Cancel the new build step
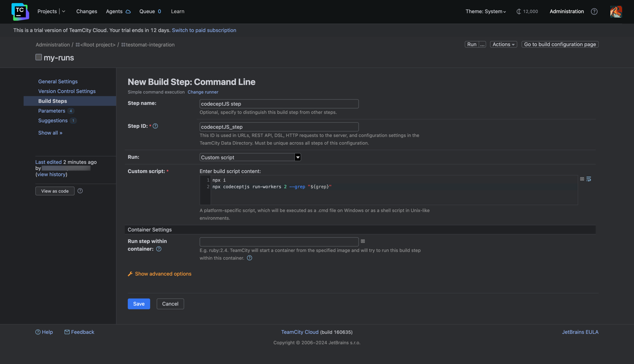The image size is (634, 364). (x=170, y=304)
